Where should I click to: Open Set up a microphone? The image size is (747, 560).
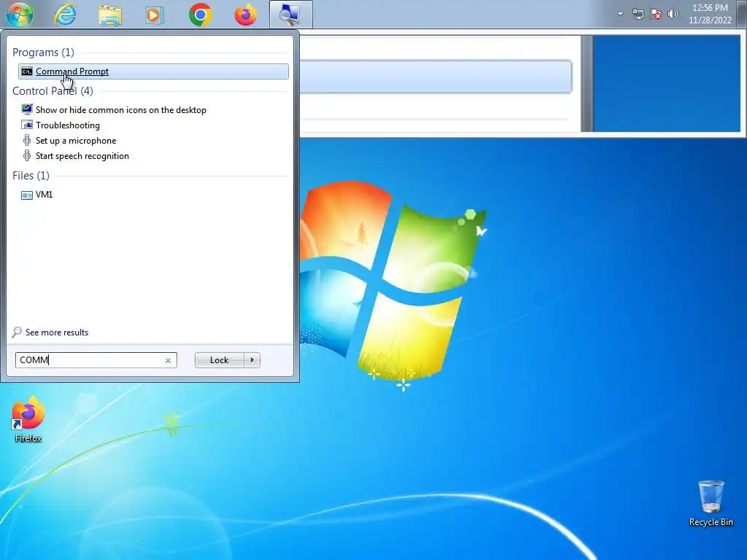coord(76,141)
